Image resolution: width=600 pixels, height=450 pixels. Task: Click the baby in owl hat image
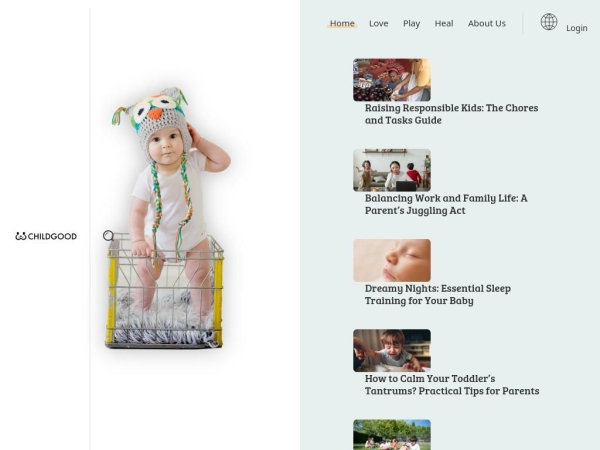click(168, 218)
